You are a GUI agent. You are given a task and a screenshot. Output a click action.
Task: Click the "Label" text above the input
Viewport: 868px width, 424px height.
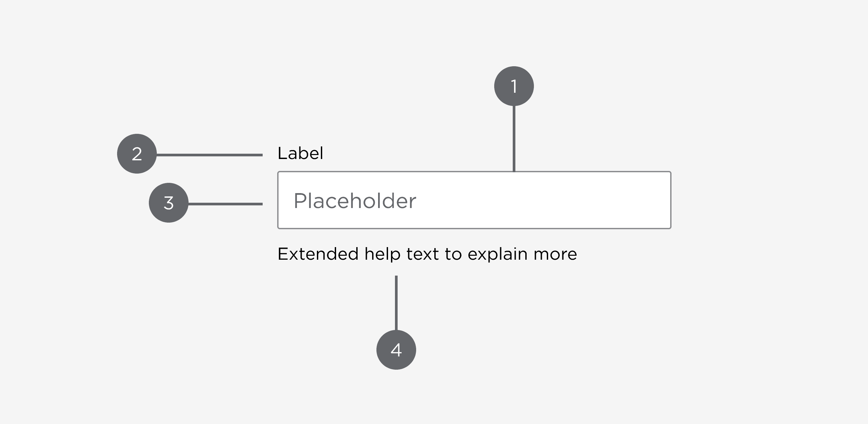pyautogui.click(x=300, y=153)
